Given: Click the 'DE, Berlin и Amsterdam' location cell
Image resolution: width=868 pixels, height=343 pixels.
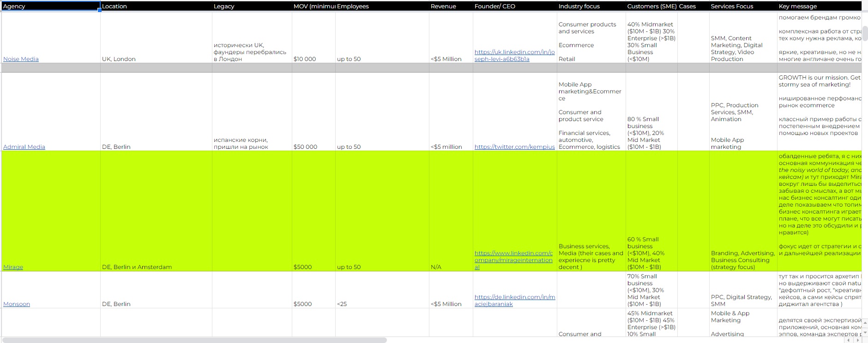Looking at the screenshot, I should pyautogui.click(x=157, y=211).
